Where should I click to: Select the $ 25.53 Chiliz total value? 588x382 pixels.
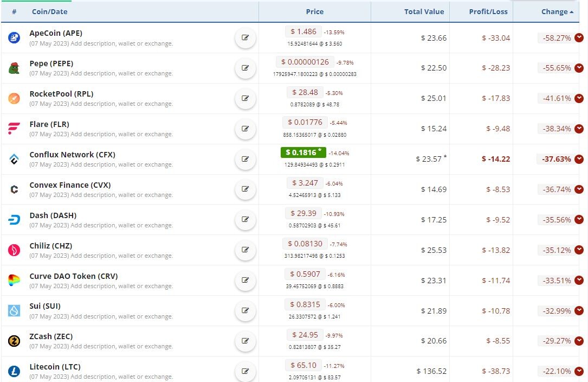click(434, 250)
